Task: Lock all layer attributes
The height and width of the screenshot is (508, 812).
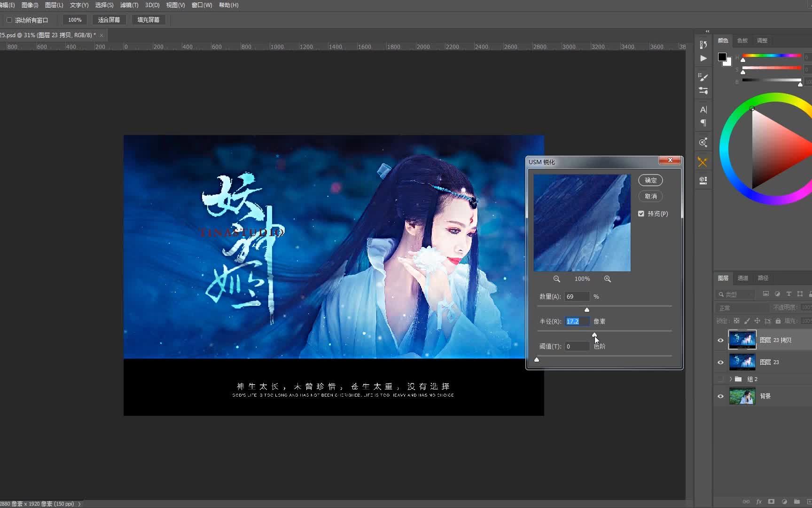Action: 778,321
